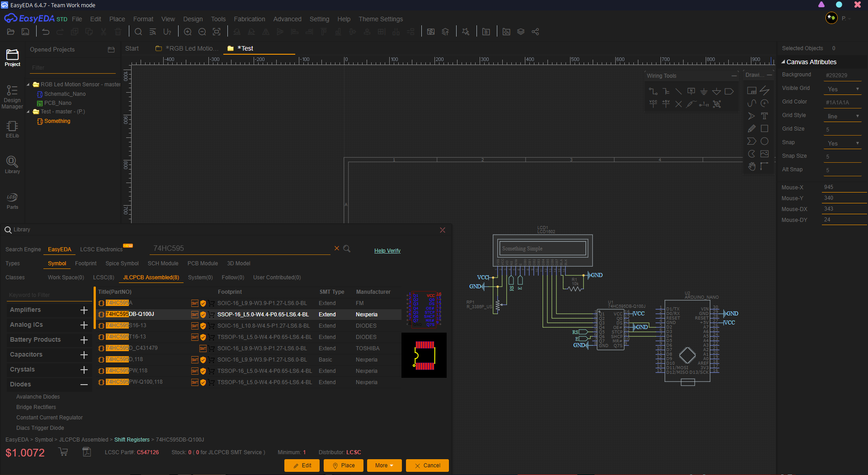Viewport: 868px width, 475px height.
Task: Open the Theme Settings menu
Action: coord(381,19)
